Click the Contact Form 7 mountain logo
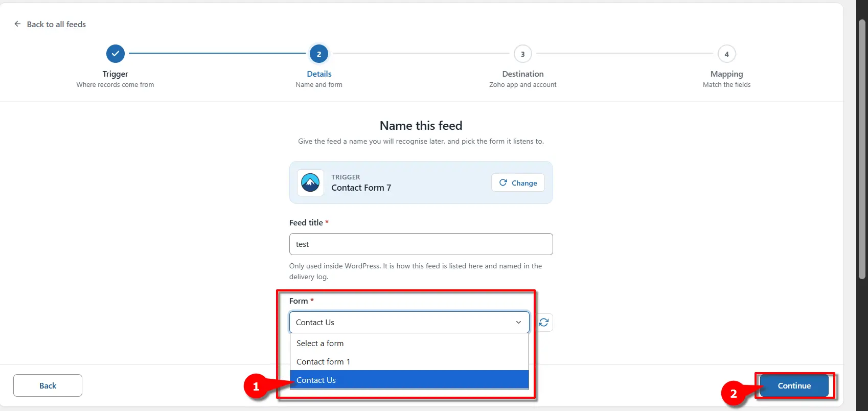This screenshot has width=868, height=411. pyautogui.click(x=310, y=182)
